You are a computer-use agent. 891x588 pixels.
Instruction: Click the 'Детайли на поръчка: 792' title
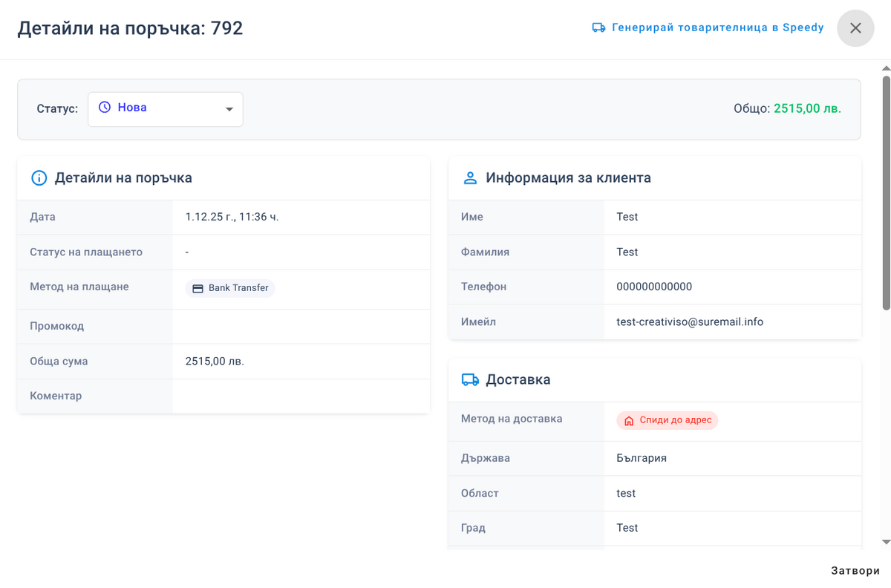(131, 28)
